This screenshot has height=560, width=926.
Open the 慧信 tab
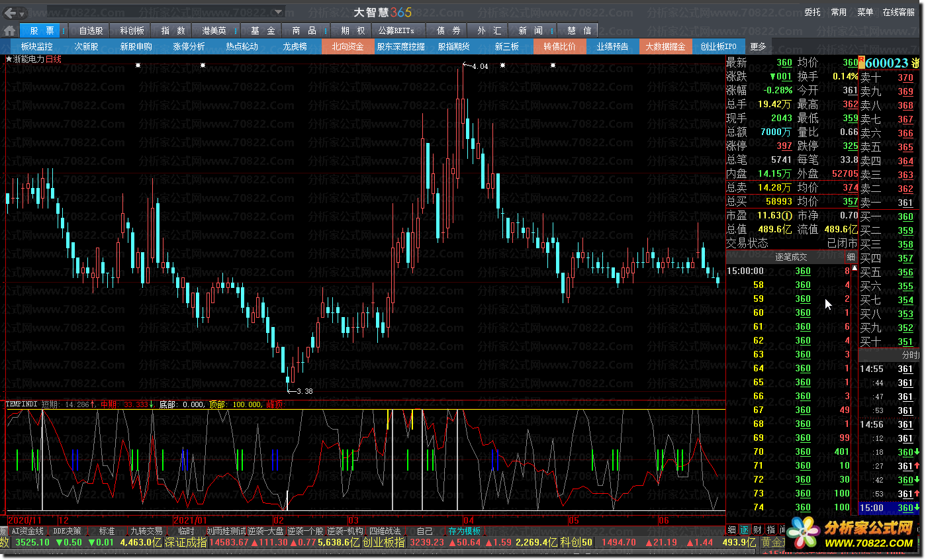(579, 30)
